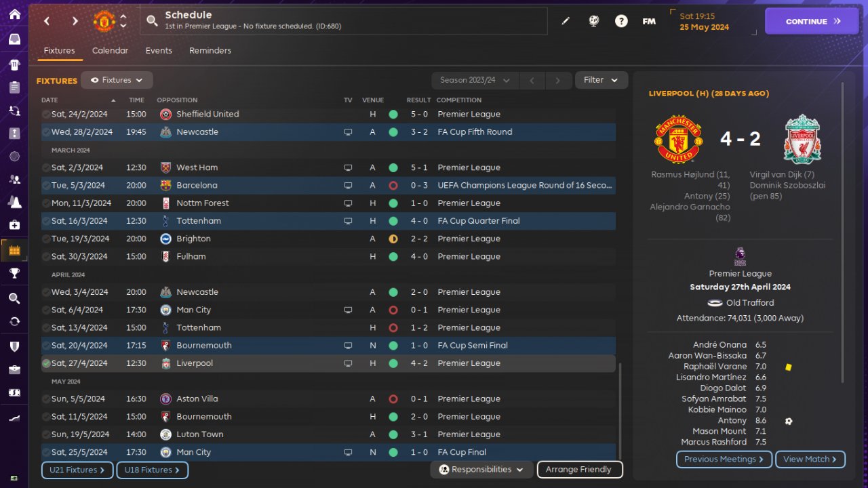
Task: Toggle the check circle on Luton Town row
Action: pyautogui.click(x=46, y=434)
